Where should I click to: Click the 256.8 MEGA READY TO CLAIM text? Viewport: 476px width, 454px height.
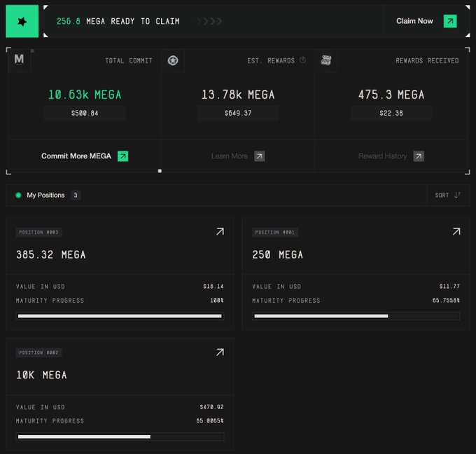(x=118, y=21)
